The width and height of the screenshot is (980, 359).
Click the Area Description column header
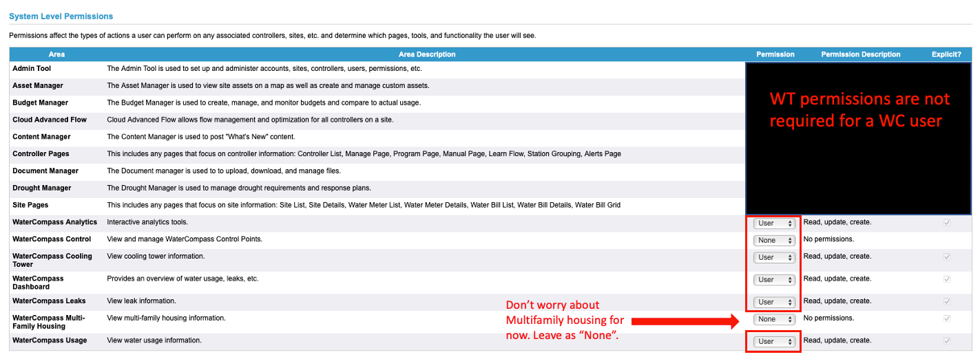pyautogui.click(x=427, y=54)
